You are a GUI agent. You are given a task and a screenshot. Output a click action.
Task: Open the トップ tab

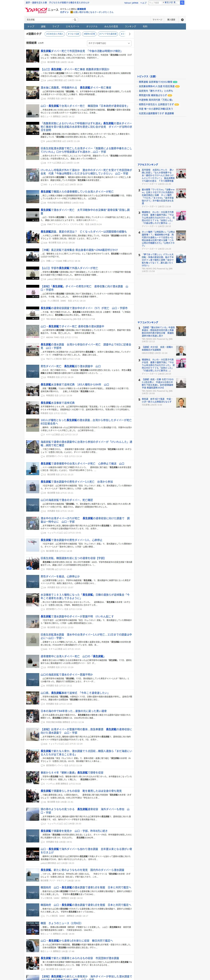31,27
